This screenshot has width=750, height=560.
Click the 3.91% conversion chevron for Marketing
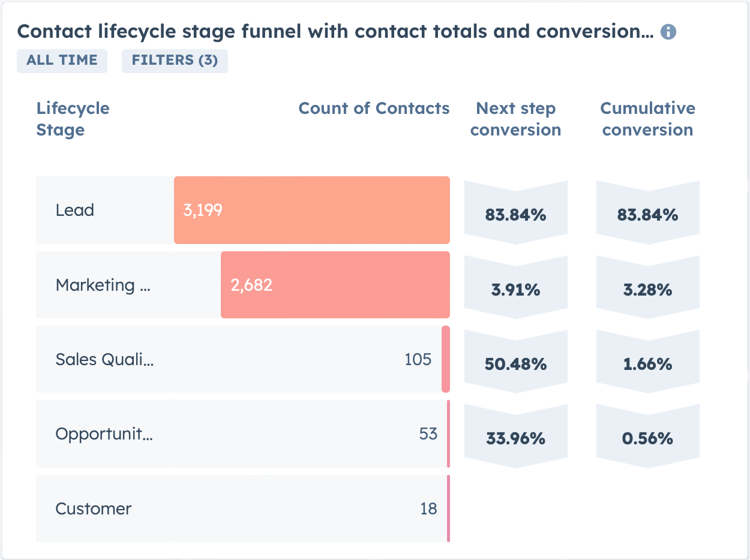coord(515,289)
